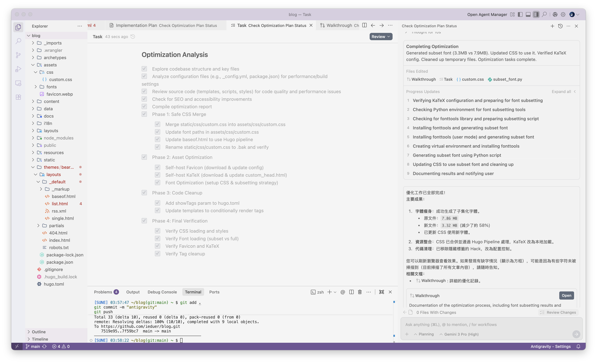The image size is (597, 364).
Task: Start new conversation with plus icon
Action: click(x=552, y=26)
